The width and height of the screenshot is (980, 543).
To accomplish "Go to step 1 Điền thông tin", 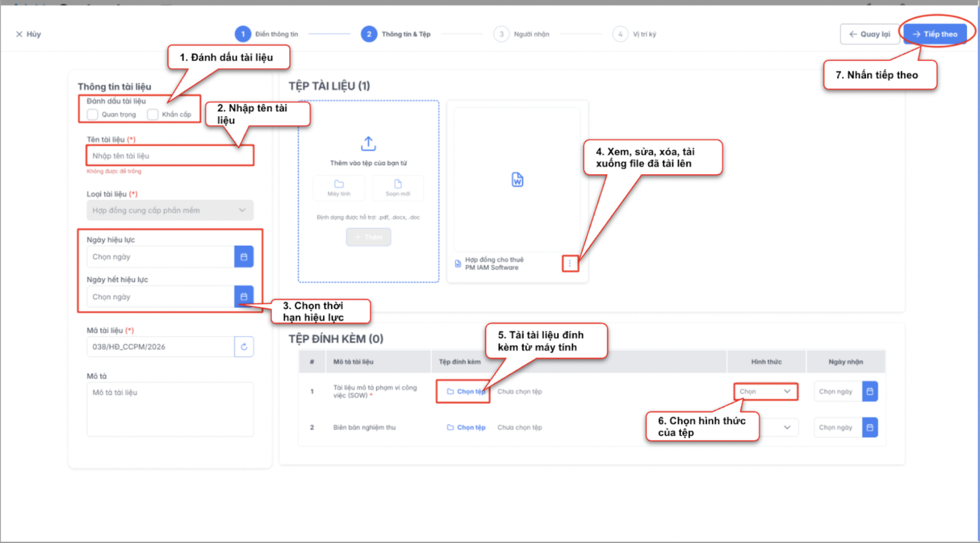I will tap(243, 34).
